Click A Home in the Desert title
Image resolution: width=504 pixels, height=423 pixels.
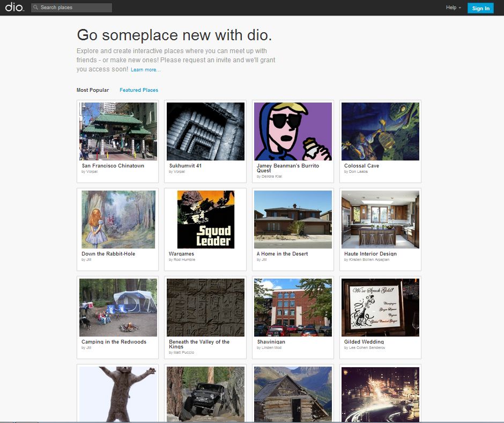[x=282, y=254]
